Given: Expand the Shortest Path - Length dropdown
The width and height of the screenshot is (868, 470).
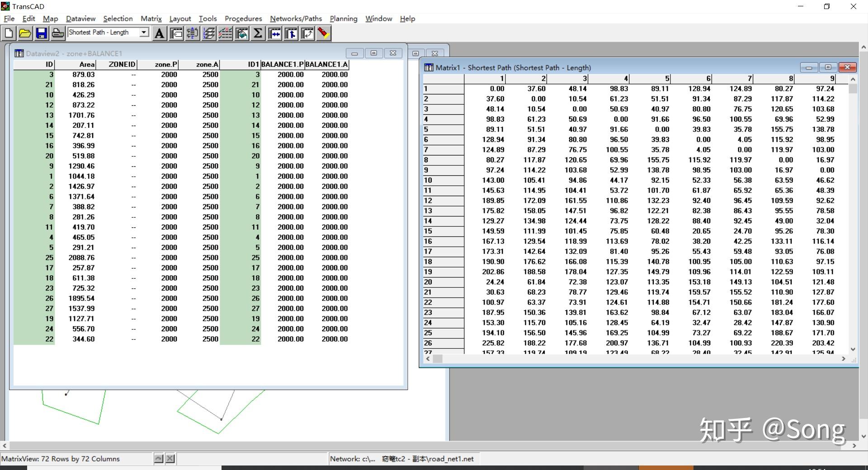Looking at the screenshot, I should pyautogui.click(x=144, y=33).
